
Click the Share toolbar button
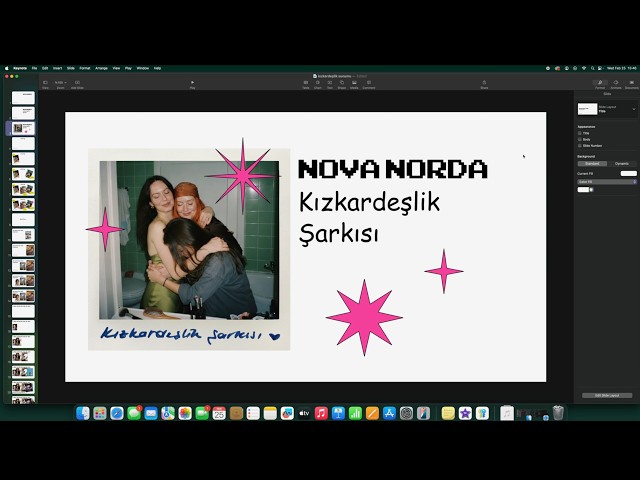(484, 84)
